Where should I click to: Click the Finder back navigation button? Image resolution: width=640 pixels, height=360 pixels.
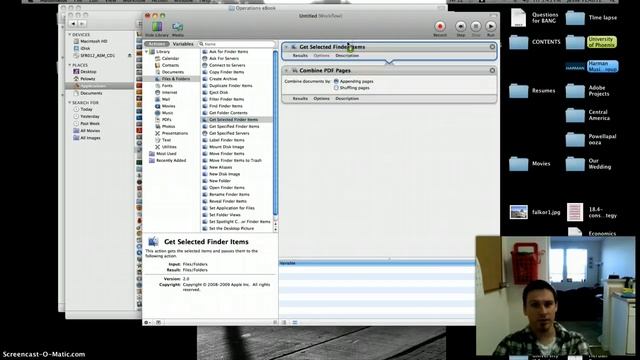[73, 24]
